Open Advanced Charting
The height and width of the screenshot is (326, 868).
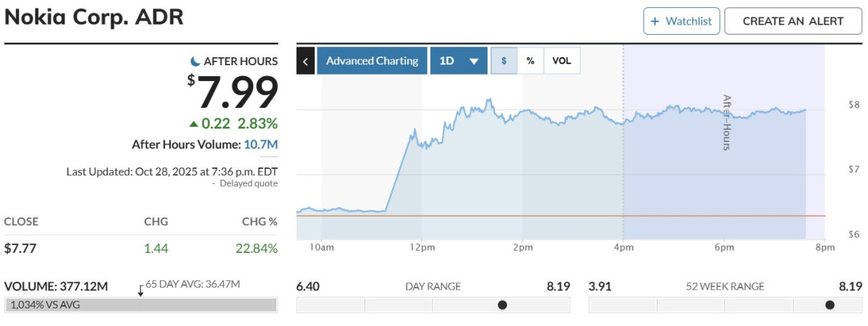(x=372, y=61)
